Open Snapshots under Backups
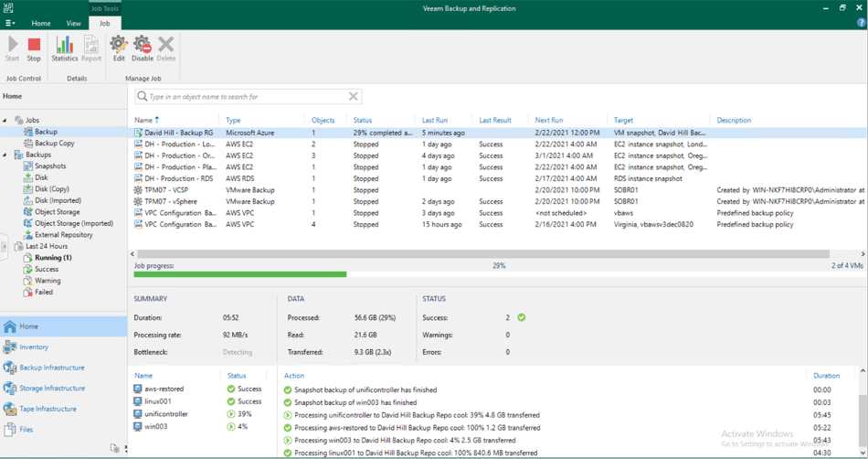The height and width of the screenshot is (459, 868). (x=50, y=166)
